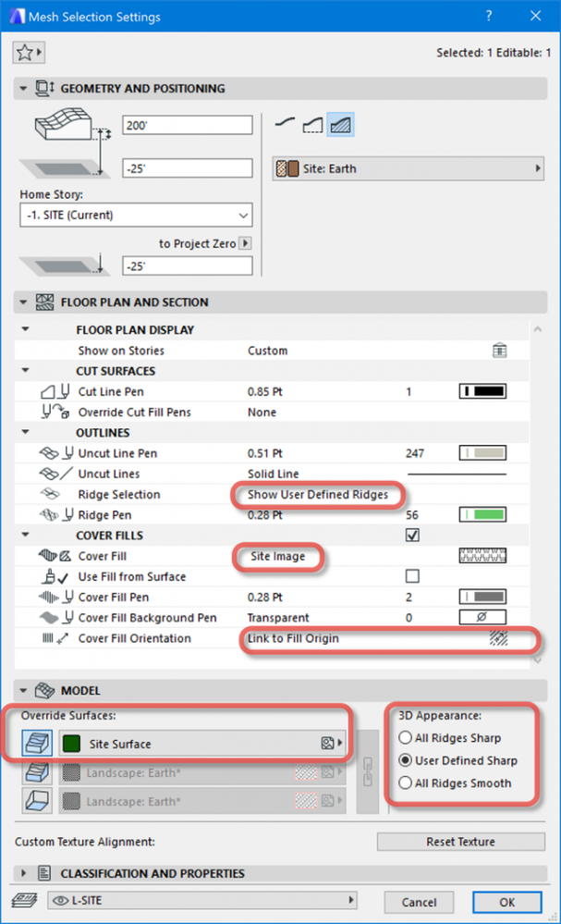Screen dimensions: 561x924
Task: Click the green Ridge Pen color swatch
Action: 482,514
